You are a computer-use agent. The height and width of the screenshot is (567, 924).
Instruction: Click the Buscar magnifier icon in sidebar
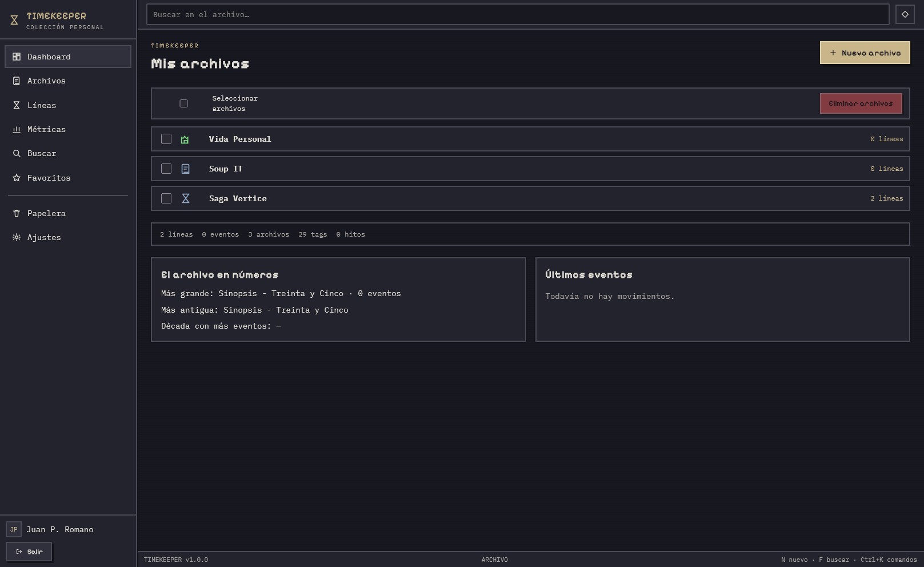(17, 153)
